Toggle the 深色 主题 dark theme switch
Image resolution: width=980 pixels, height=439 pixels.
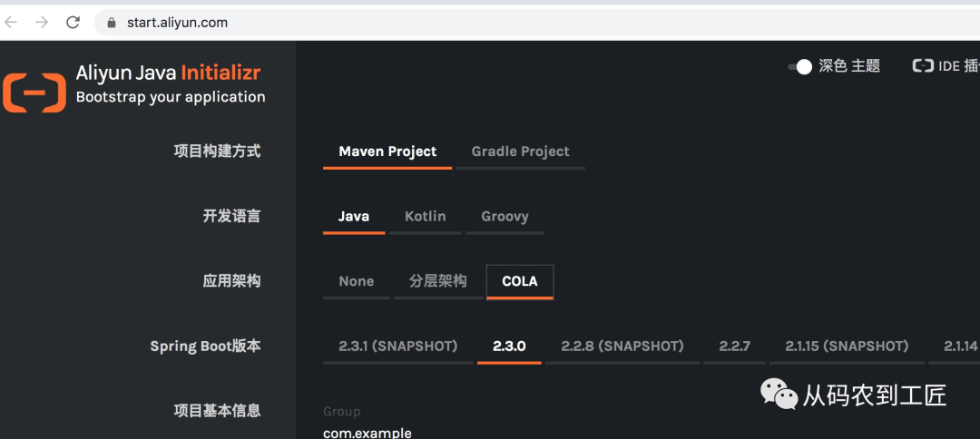click(799, 67)
